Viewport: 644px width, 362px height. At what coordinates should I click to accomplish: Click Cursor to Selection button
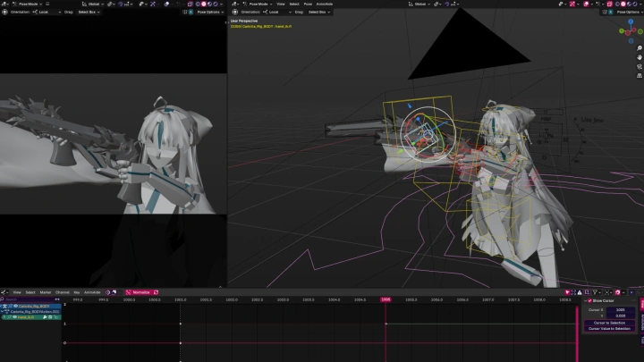[609, 323]
